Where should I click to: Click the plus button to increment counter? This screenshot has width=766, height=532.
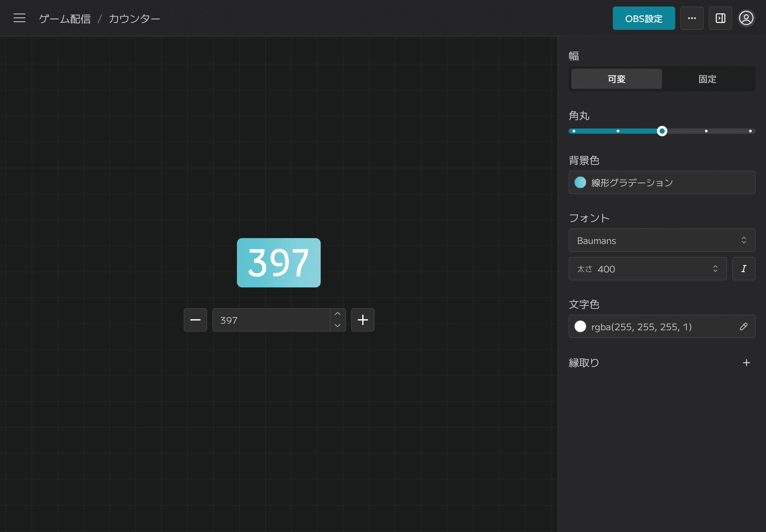(x=363, y=320)
